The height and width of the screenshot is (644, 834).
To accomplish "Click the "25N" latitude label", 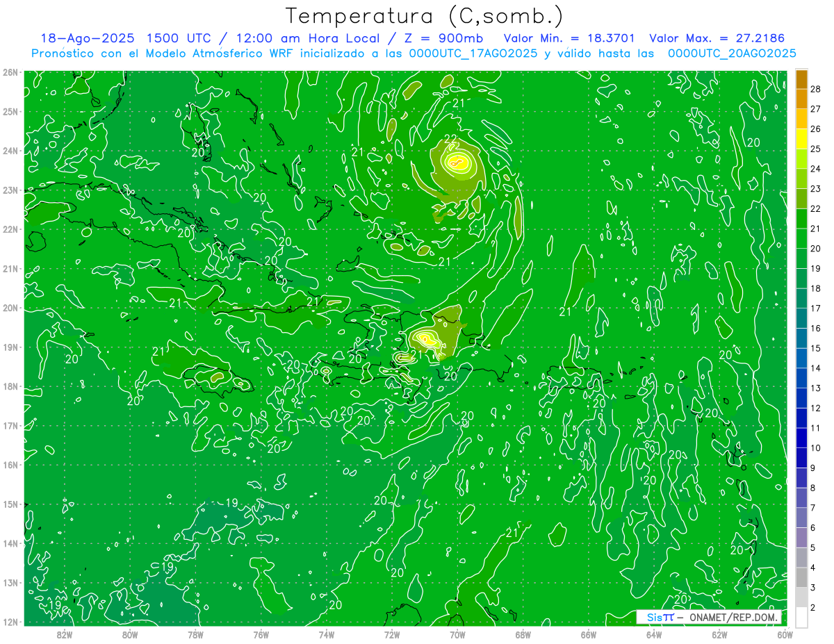I will [11, 111].
